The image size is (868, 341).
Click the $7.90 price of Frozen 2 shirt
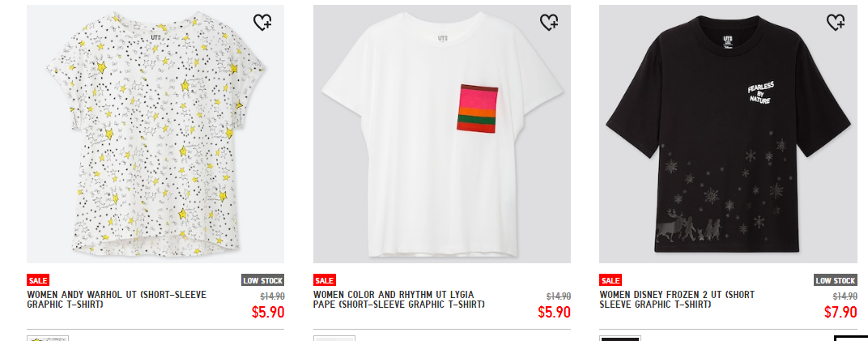[840, 312]
